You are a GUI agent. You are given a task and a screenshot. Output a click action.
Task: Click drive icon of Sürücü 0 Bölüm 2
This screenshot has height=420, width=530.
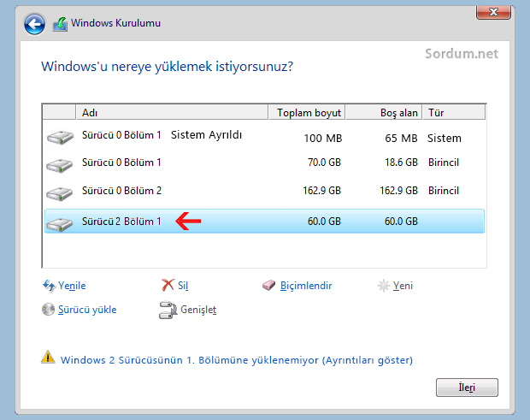point(59,194)
